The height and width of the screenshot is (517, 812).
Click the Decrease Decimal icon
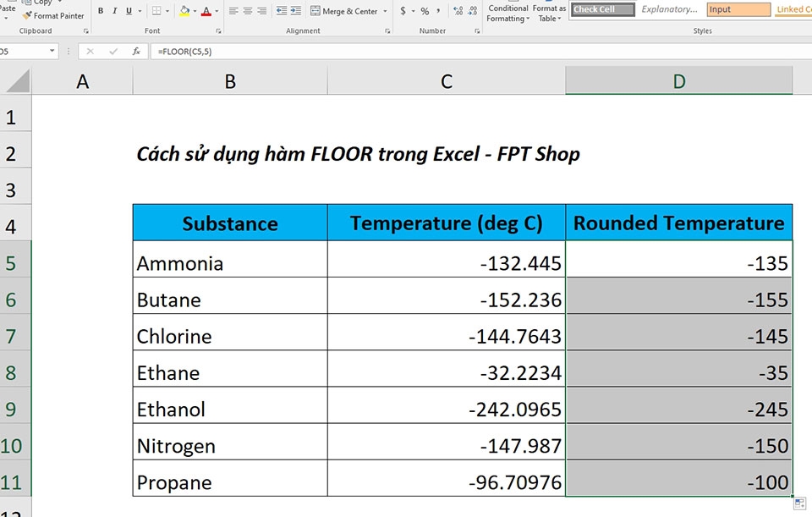473,11
